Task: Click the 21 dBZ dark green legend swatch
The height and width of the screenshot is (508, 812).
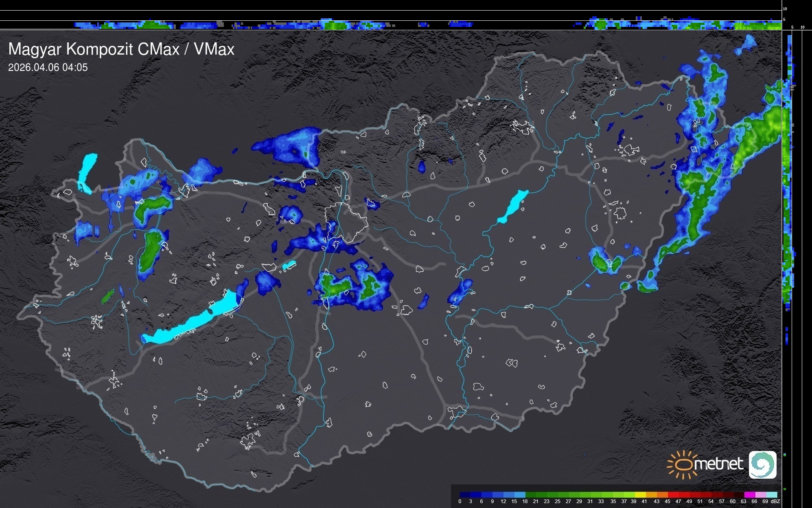Action: 542,495
